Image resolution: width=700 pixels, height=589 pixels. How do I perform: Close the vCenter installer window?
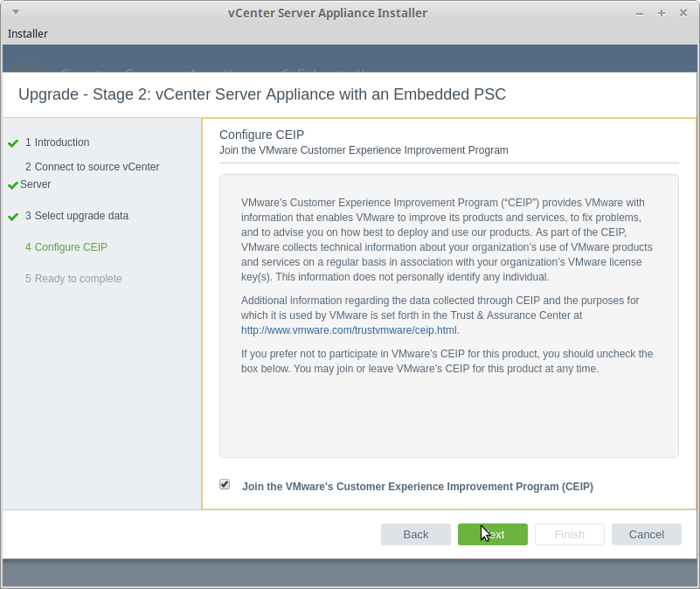(x=683, y=13)
